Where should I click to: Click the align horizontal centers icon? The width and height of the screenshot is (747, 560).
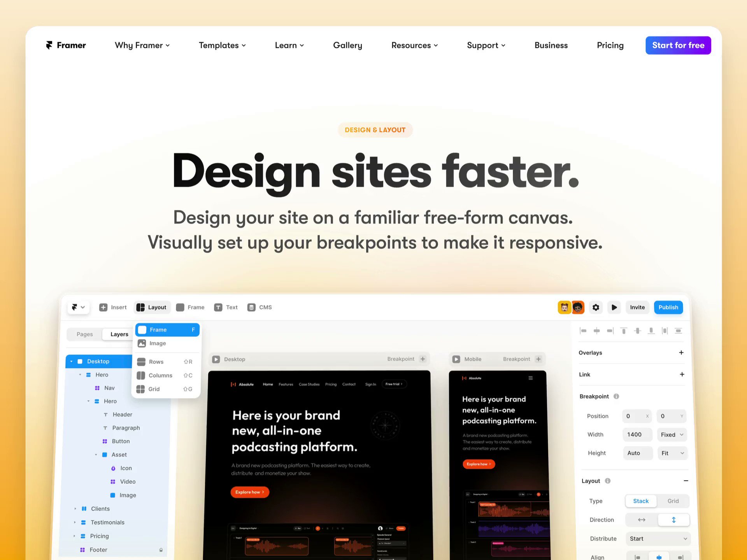click(597, 331)
